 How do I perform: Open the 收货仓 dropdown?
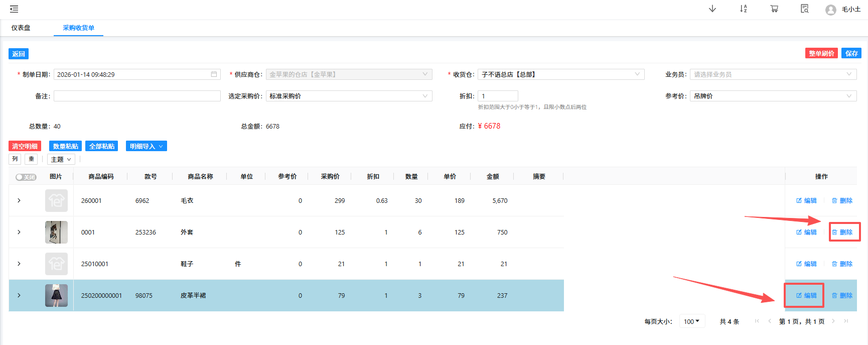pos(561,74)
